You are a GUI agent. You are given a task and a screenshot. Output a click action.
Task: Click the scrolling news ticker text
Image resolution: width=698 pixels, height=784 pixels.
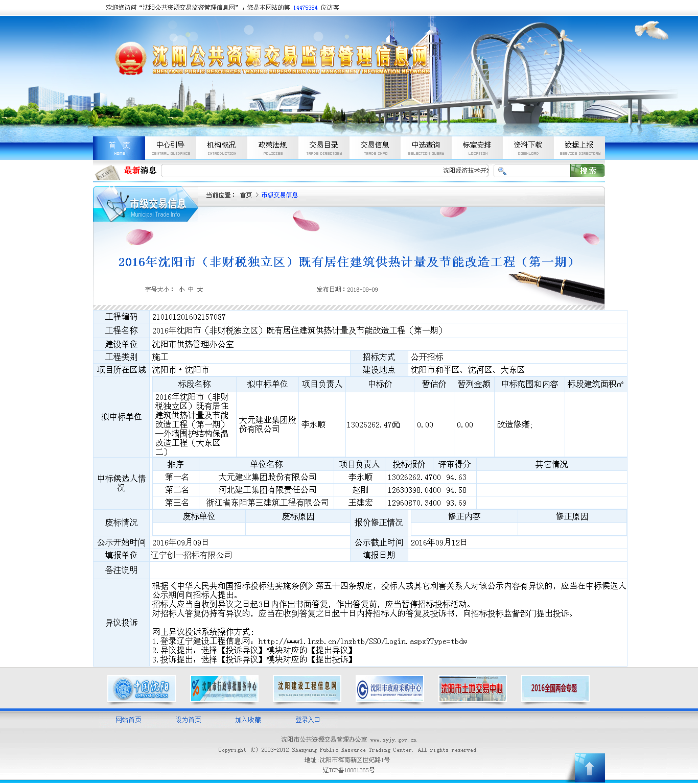[466, 171]
